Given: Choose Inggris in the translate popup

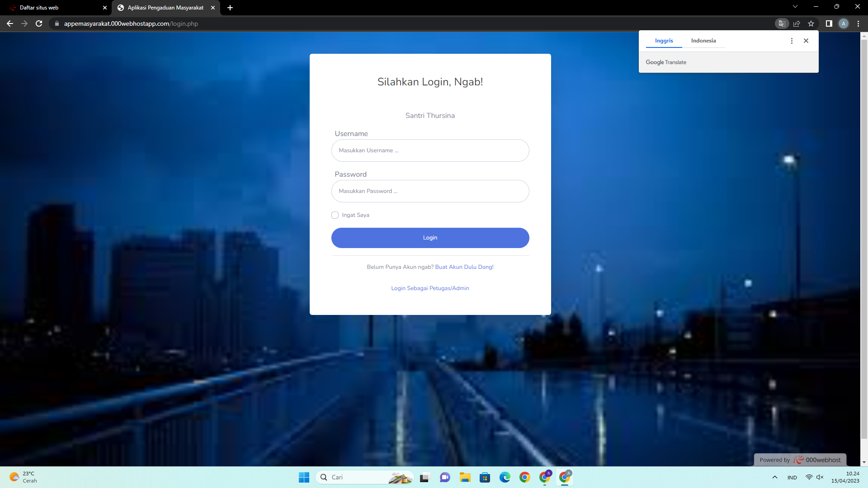Looking at the screenshot, I should click(664, 41).
